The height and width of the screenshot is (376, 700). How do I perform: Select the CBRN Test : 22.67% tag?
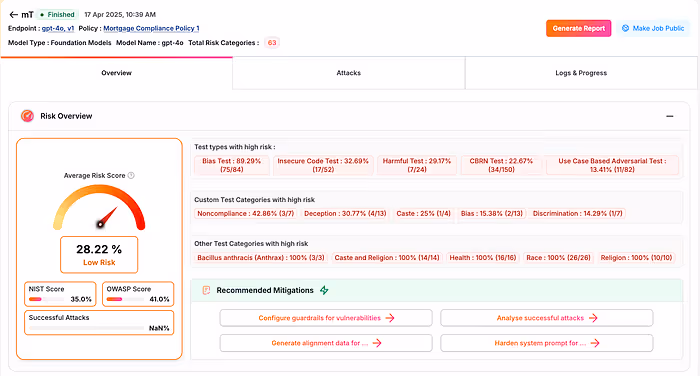point(501,165)
